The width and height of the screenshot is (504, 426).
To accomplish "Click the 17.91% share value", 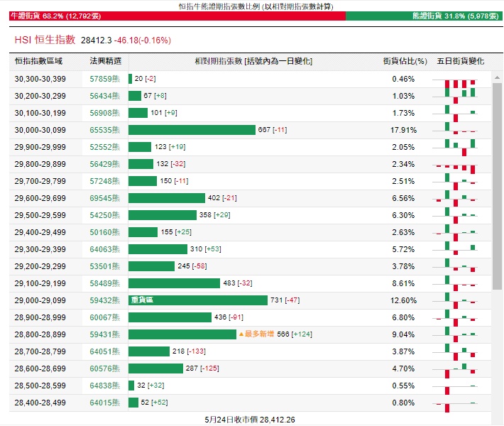I will pos(403,130).
